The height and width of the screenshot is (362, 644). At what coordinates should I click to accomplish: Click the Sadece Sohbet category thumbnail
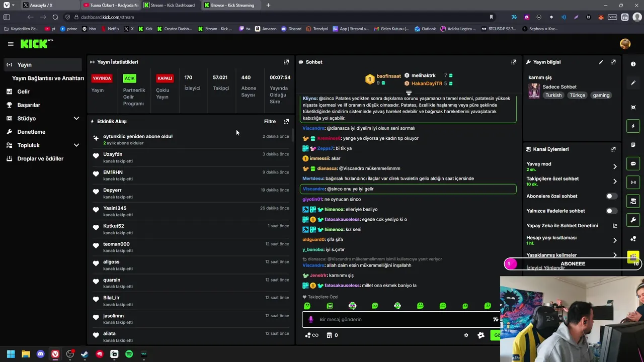tap(534, 90)
